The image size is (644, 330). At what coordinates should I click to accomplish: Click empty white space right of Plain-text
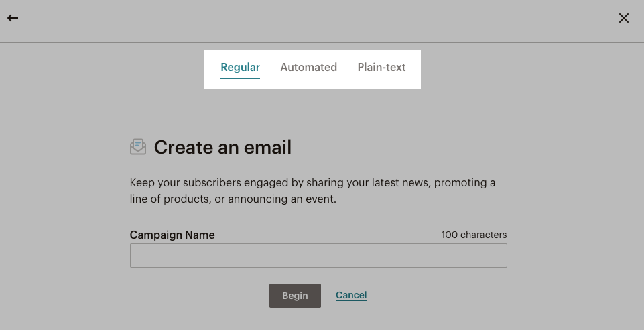(413, 68)
